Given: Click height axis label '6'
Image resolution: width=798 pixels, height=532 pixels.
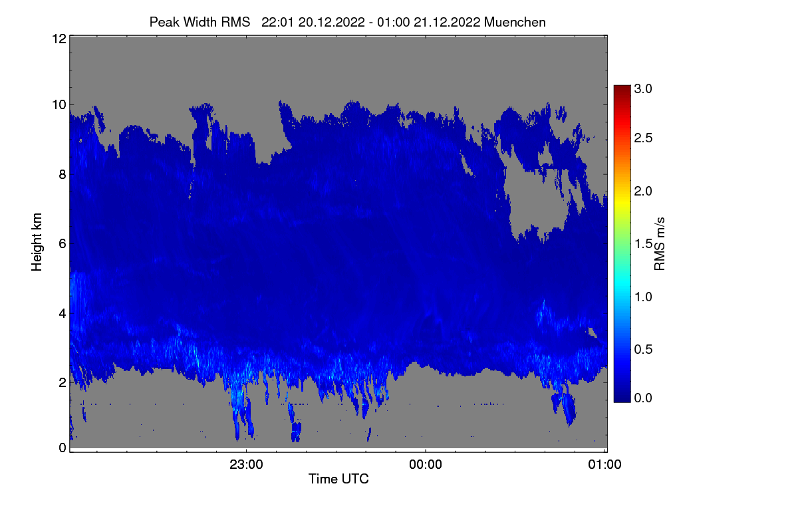Looking at the screenshot, I should 63,243.
